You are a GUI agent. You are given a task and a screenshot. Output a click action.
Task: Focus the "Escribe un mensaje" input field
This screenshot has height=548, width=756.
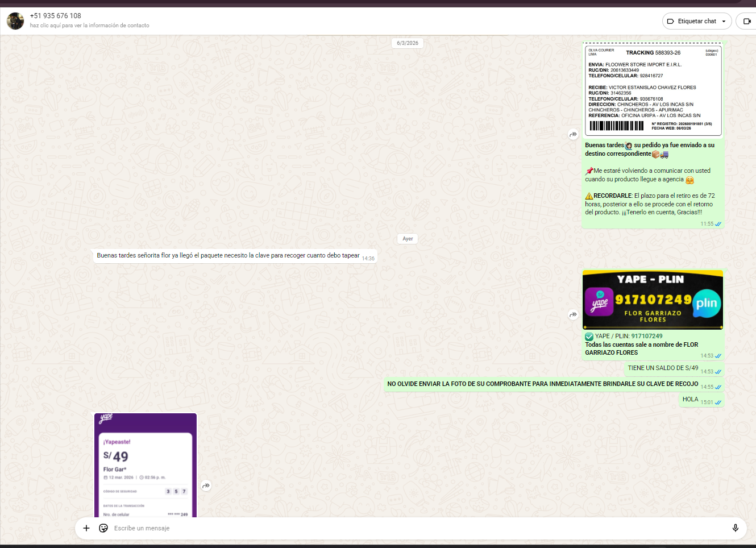tap(398, 528)
